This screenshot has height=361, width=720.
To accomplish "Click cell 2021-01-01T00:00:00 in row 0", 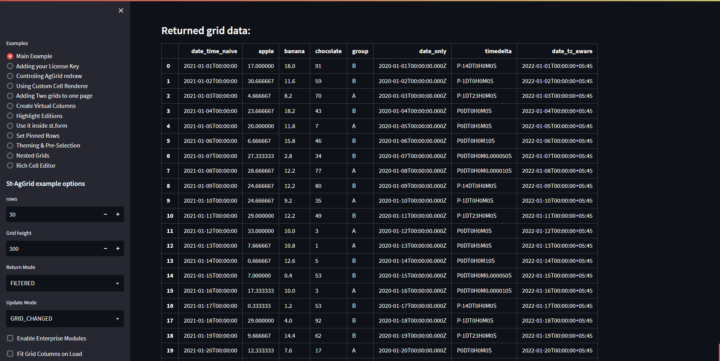I will [210, 66].
